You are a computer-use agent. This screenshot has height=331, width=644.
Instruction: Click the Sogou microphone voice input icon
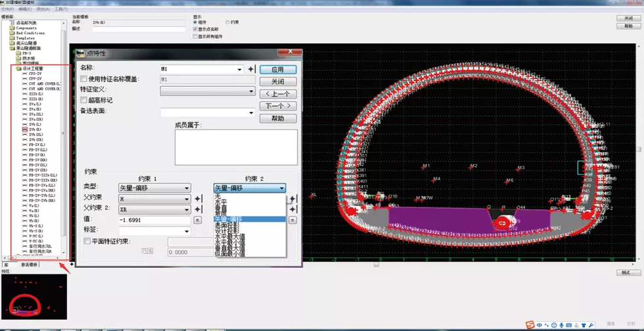[561, 325]
